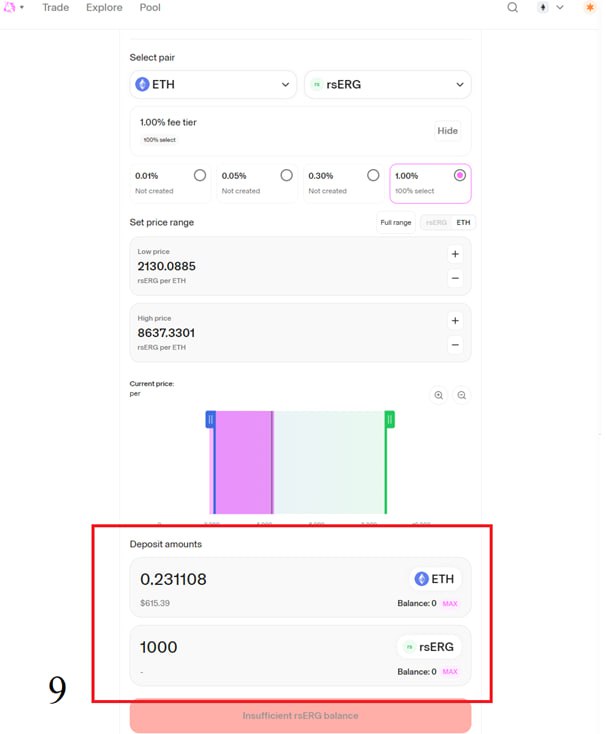Click the Full range button
This screenshot has width=606, height=734.
click(395, 222)
